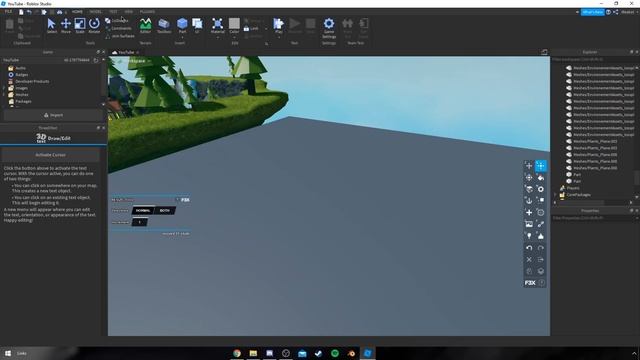640x360 pixels.
Task: Switch to the HOME ribbon tab
Action: click(77, 12)
